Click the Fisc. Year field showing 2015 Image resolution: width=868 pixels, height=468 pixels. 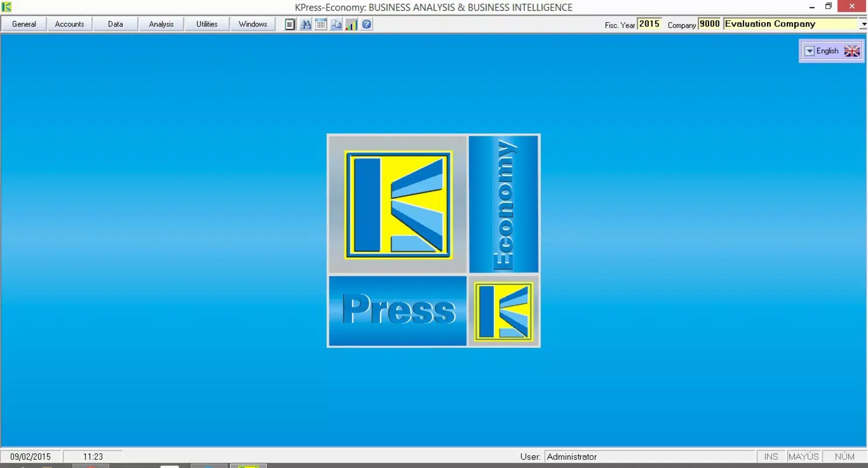pyautogui.click(x=649, y=24)
